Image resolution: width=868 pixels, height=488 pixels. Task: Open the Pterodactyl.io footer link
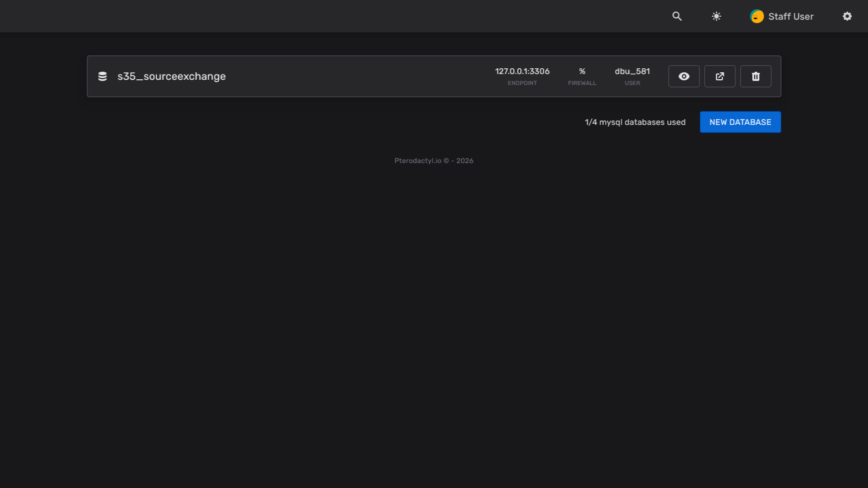coord(418,161)
